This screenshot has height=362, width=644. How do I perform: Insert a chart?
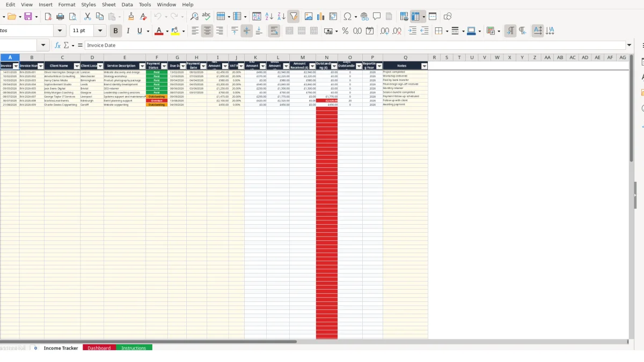[321, 17]
